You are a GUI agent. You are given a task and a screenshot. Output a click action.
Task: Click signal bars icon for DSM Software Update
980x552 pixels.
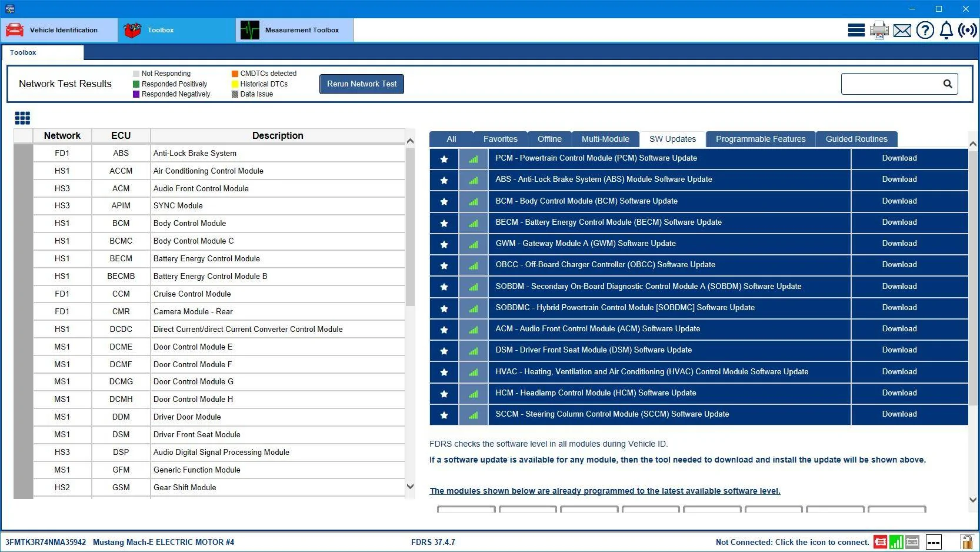pos(474,351)
